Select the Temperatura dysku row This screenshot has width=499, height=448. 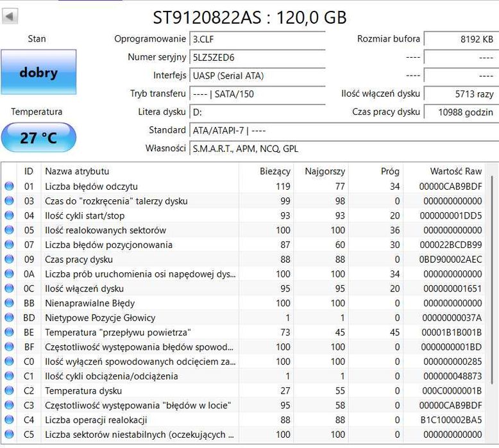pos(243,391)
